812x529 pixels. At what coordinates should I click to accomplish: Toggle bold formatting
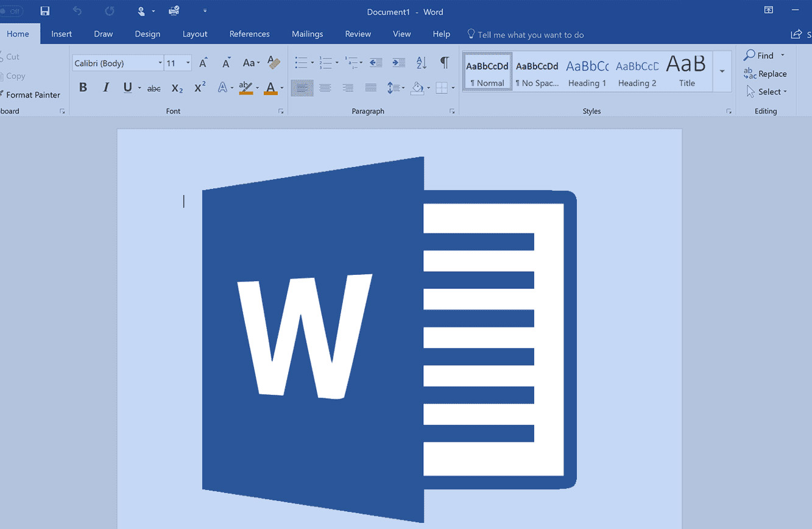(83, 87)
